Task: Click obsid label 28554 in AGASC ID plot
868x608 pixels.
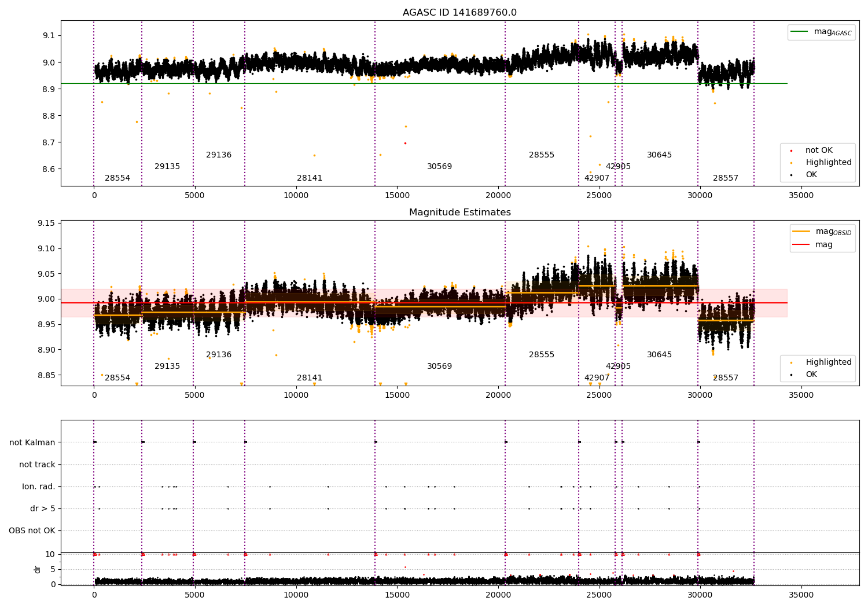Action: [117, 178]
